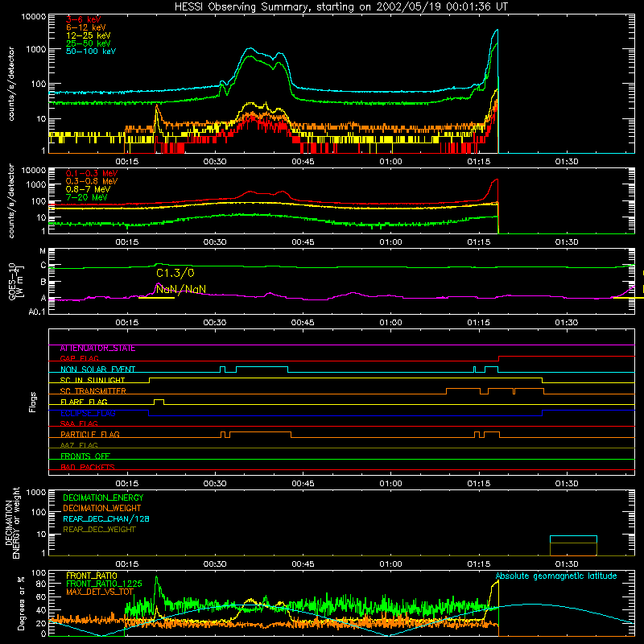Click the DECIMATION_WEIGHT legend label
The image size is (644, 644).
[x=102, y=508]
